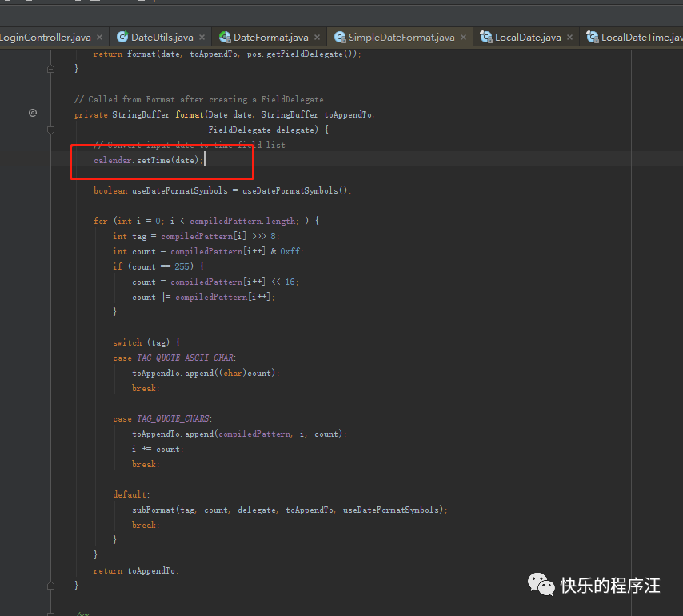Close the LoginController.java tab

(x=100, y=38)
